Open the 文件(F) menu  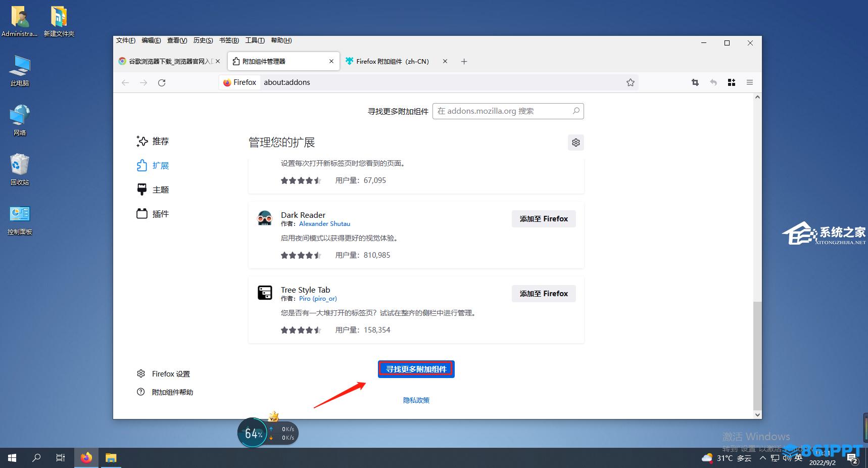(x=126, y=40)
